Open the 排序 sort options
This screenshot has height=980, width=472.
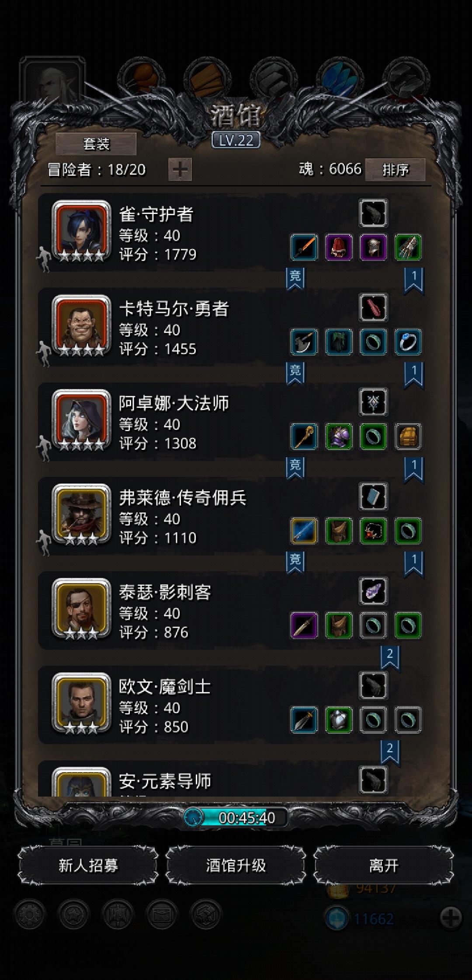click(395, 169)
